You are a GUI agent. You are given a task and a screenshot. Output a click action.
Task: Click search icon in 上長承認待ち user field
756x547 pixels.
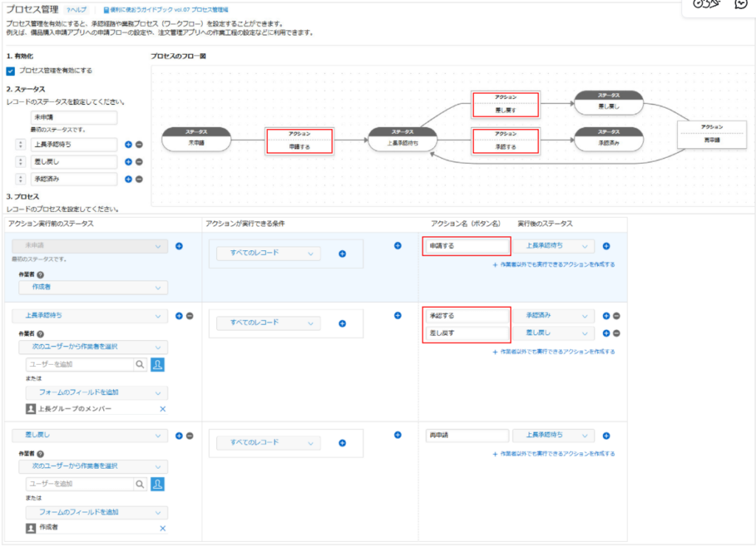click(x=140, y=364)
